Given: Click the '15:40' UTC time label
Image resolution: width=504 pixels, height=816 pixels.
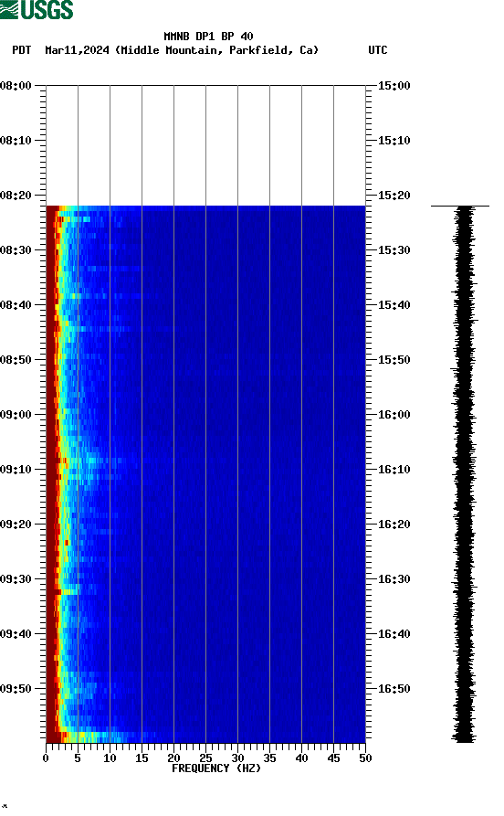Looking at the screenshot, I should (394, 305).
